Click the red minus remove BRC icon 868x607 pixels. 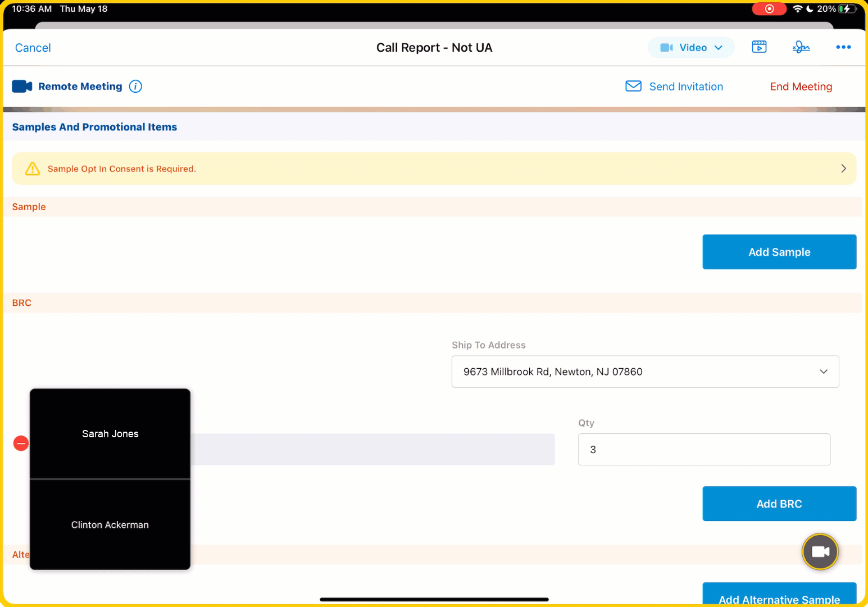pos(21,443)
